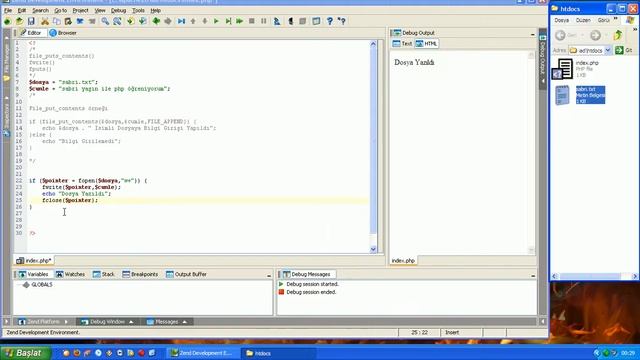Click the Copy toolbar icon
Viewport: 640px width, 360px height.
(57, 21)
